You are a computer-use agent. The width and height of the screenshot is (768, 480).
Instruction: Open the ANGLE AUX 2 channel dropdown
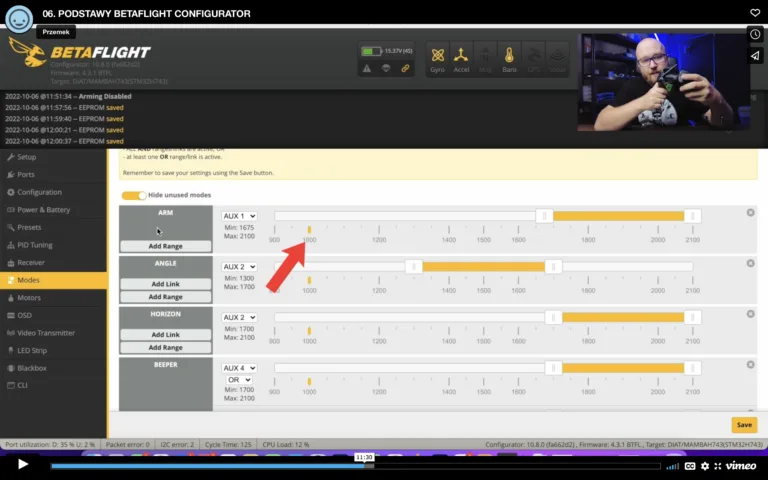click(239, 267)
